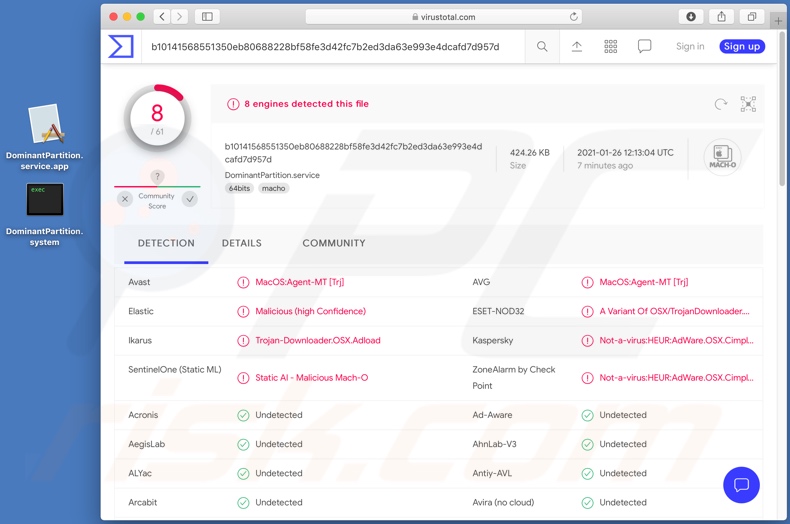Click the Antiy-AVL engine name
790x524 pixels.
coord(492,474)
